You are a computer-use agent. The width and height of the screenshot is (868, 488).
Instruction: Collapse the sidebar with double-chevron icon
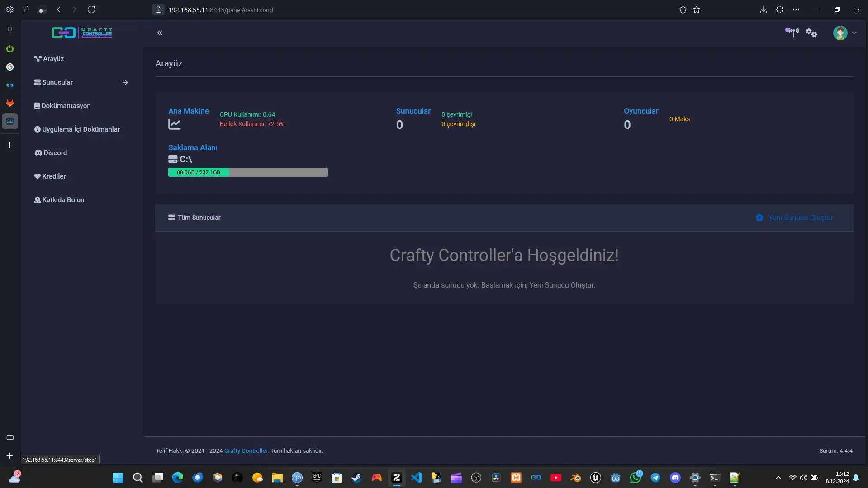pos(160,33)
